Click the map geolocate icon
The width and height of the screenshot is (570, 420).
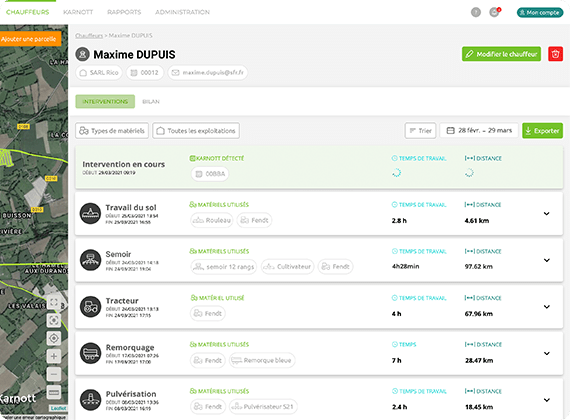pyautogui.click(x=54, y=338)
